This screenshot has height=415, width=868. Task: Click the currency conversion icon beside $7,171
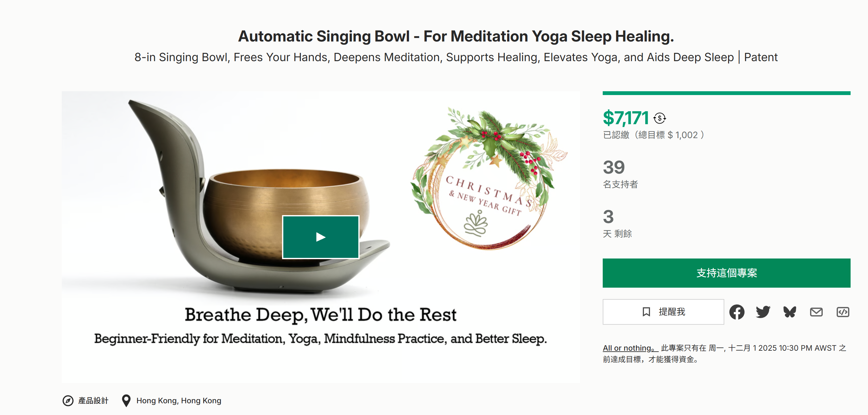[x=659, y=118]
